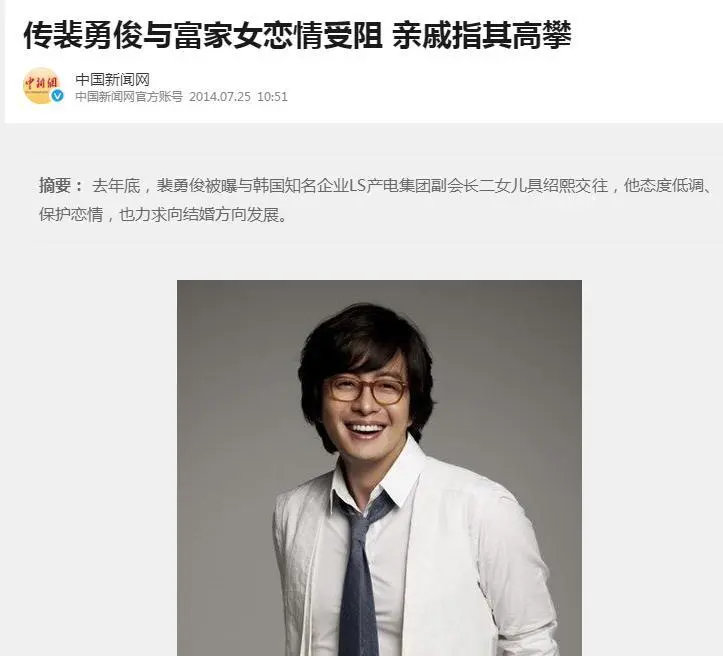Click the publish time 10:51
This screenshot has height=656, width=723.
[x=273, y=97]
